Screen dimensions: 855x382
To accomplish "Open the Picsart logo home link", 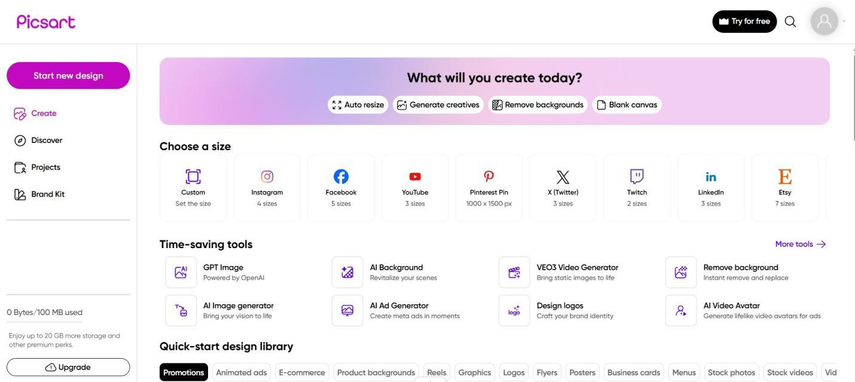I will pyautogui.click(x=46, y=22).
